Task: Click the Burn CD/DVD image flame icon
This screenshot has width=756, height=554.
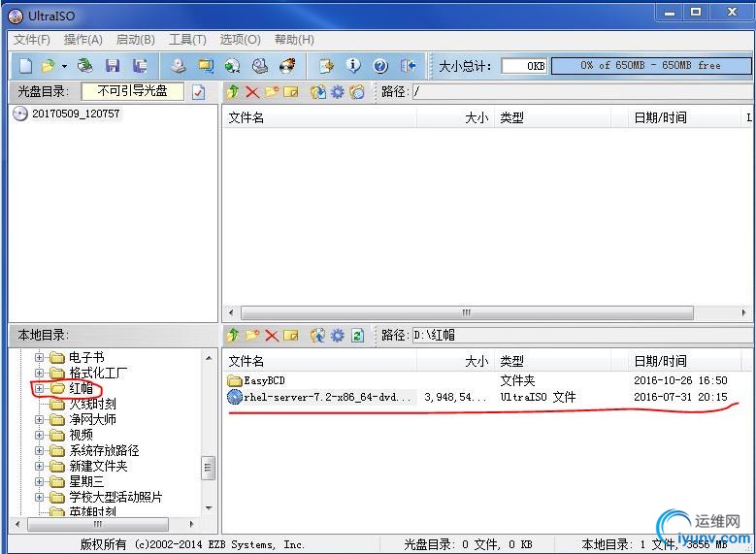Action: coord(288,66)
